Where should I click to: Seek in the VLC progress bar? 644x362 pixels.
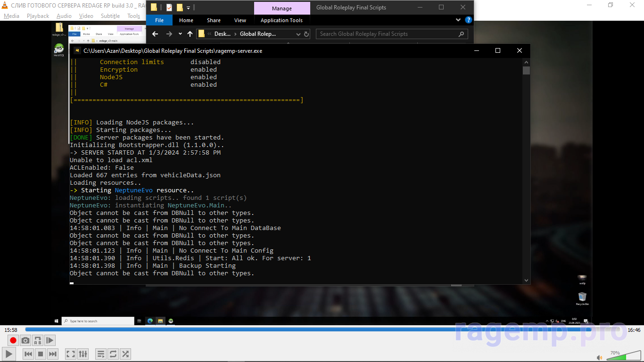point(323,329)
